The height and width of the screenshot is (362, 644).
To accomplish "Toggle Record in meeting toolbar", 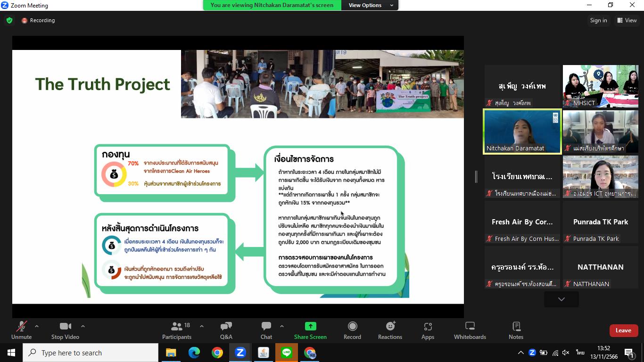I will pyautogui.click(x=352, y=330).
